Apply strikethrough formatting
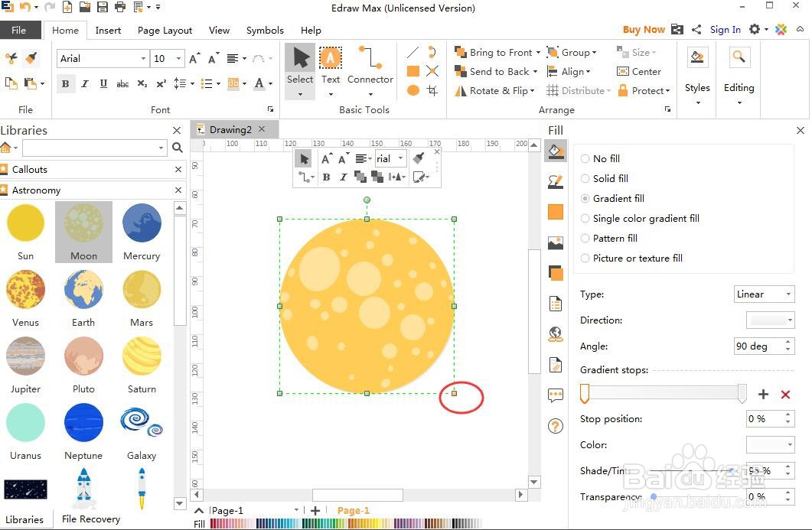The height and width of the screenshot is (530, 812). (x=122, y=83)
